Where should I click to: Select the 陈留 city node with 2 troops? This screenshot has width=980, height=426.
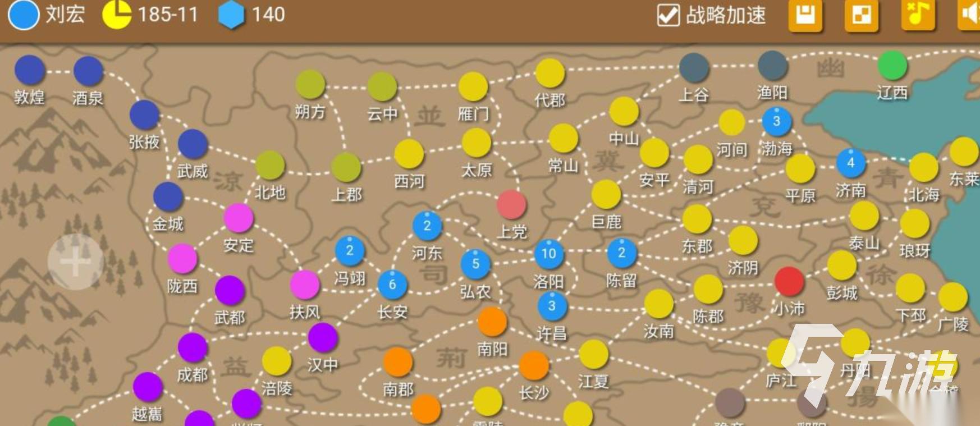[x=622, y=253]
